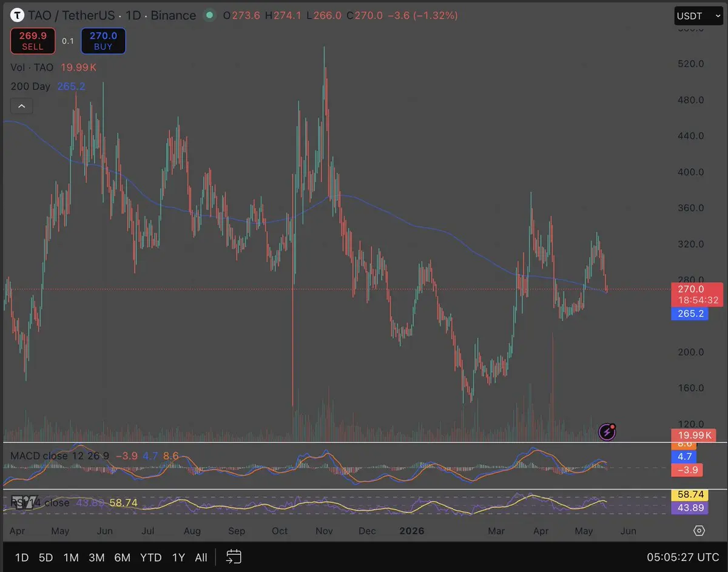Click the 269.9 SELL button

33,41
